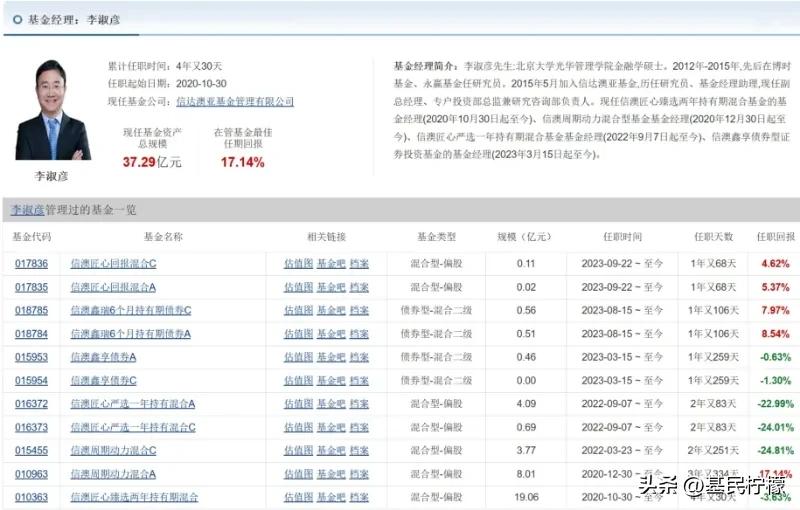The width and height of the screenshot is (800, 510).
Task: Open 档案 link in the 010963 row
Action: (359, 474)
